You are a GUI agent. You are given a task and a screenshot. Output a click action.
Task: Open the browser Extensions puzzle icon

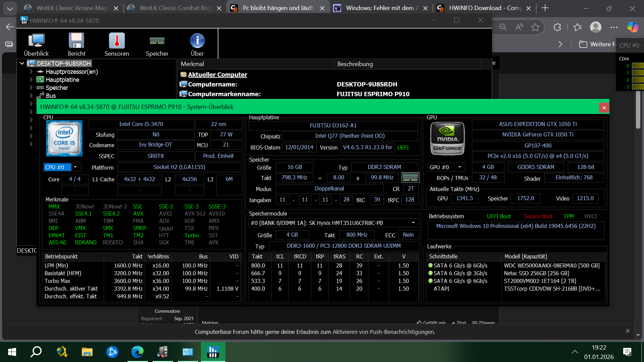557,27
